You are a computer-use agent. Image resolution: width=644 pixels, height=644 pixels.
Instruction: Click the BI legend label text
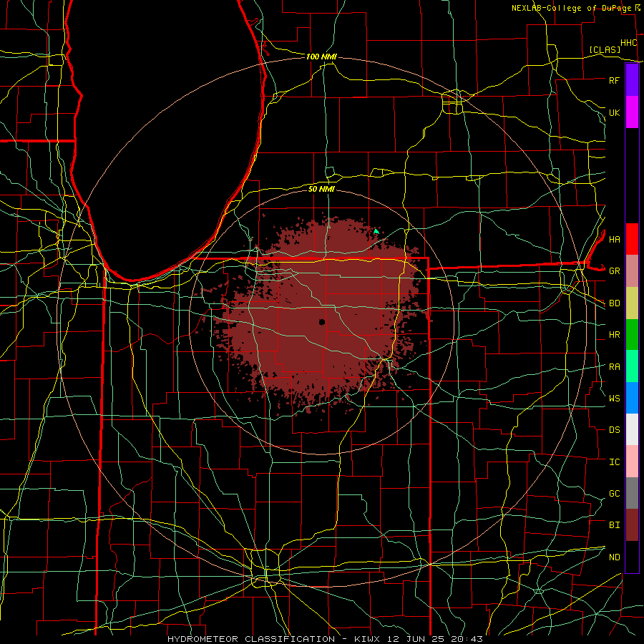[x=615, y=525]
